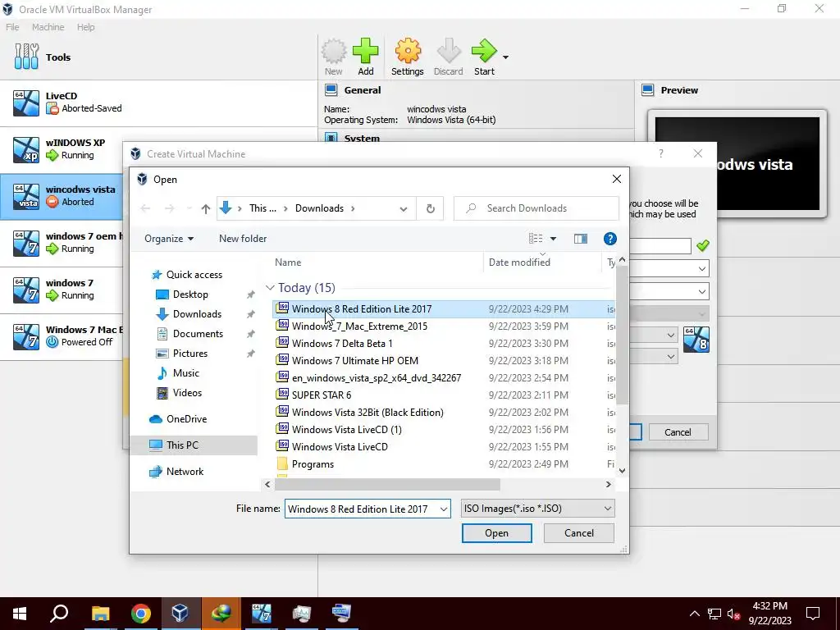Viewport: 840px width, 630px height.
Task: Select Windows_7_Mac_Extreme_2015 ISO file
Action: [x=444, y=326]
